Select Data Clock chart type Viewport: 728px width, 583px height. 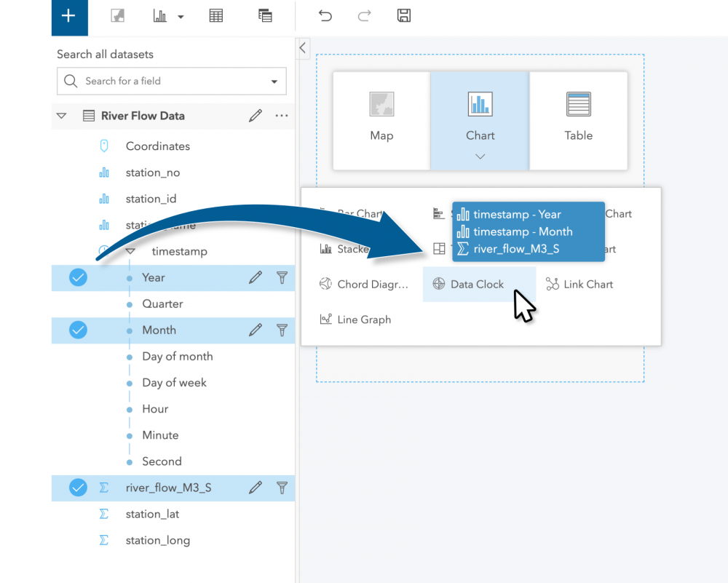479,284
